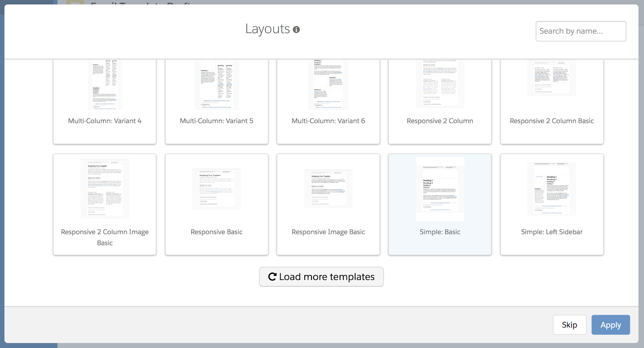
Task: Pick the Multi-Column: Variant 6 layout preview
Action: pos(328,85)
